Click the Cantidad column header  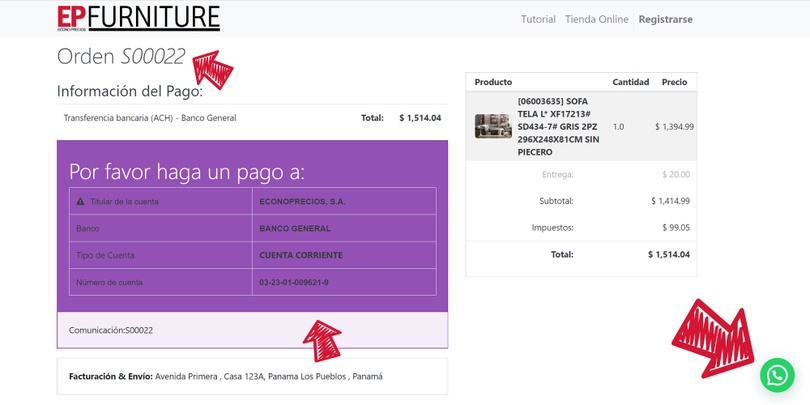click(x=631, y=82)
